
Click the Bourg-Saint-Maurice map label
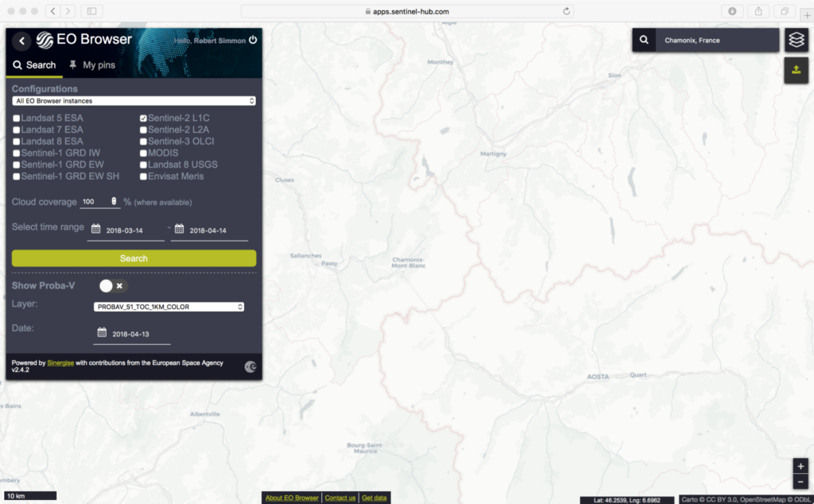[366, 448]
